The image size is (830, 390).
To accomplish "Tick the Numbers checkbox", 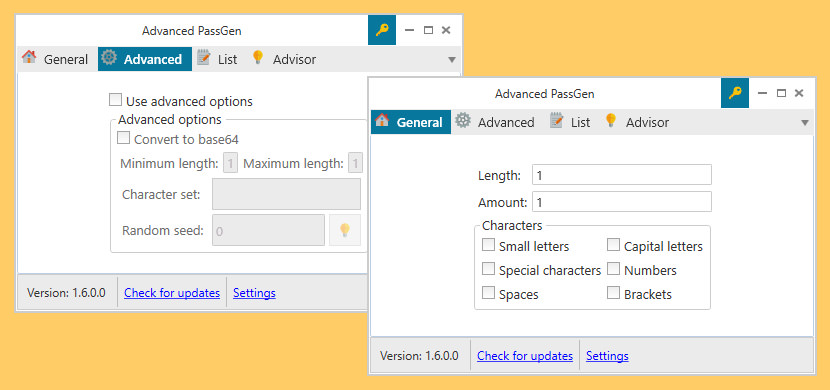I will pyautogui.click(x=613, y=269).
